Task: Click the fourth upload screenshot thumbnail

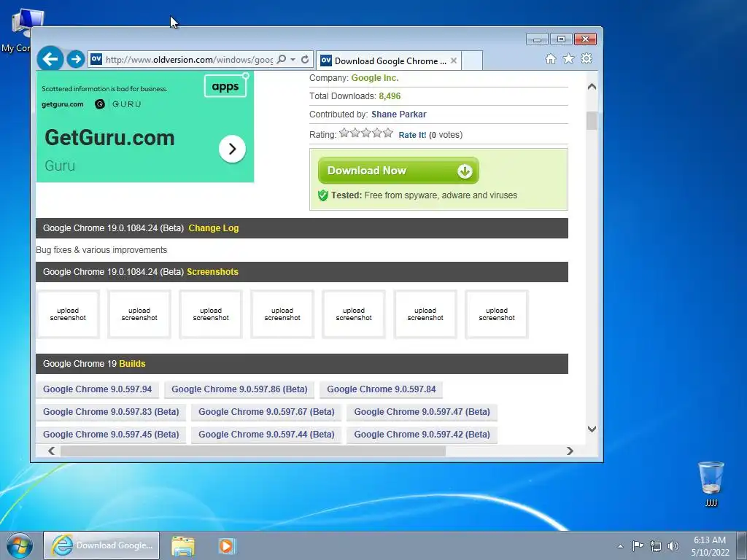Action: 282,314
